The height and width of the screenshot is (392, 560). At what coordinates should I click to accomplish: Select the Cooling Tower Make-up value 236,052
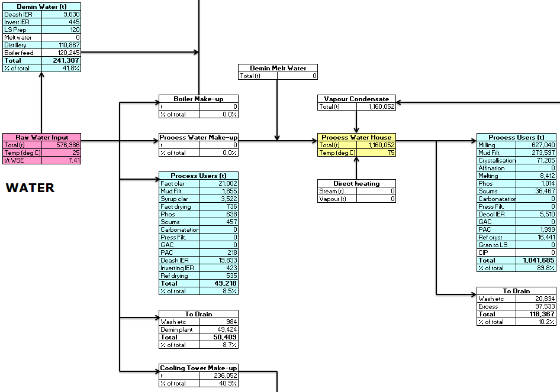pyautogui.click(x=218, y=375)
